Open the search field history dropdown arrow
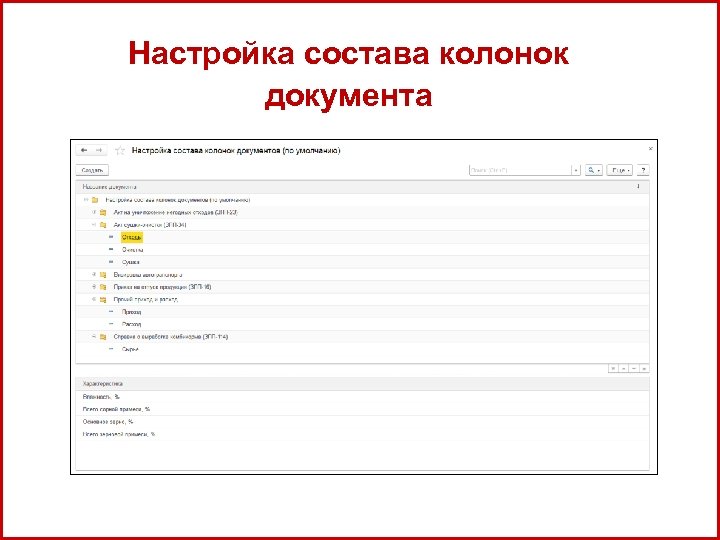The height and width of the screenshot is (540, 720). point(576,170)
